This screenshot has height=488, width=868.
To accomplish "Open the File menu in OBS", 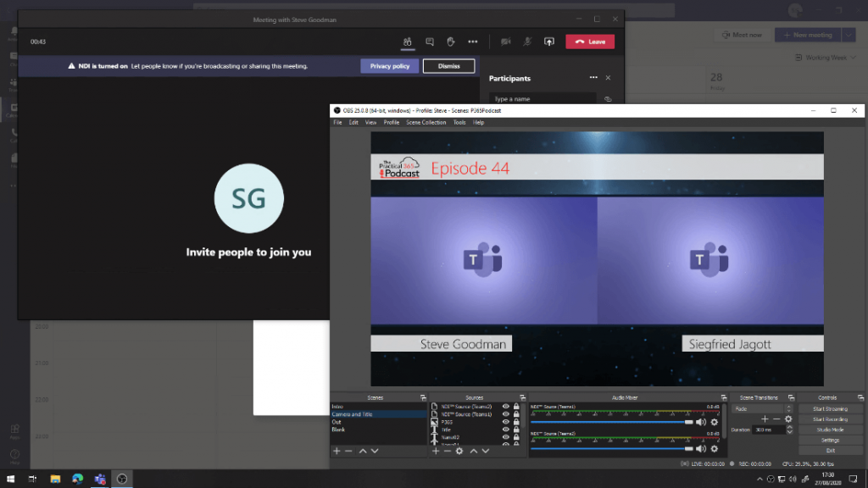I will [337, 123].
